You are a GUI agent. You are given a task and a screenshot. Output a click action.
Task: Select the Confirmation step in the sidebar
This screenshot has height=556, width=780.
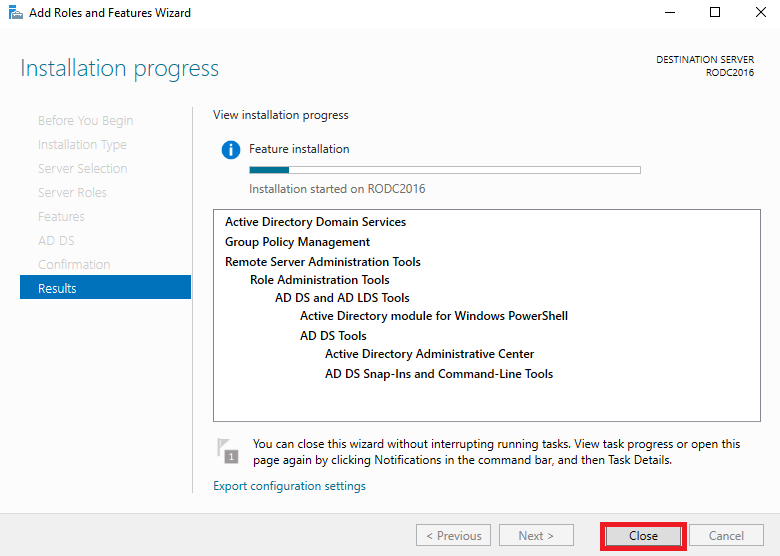[x=74, y=265]
